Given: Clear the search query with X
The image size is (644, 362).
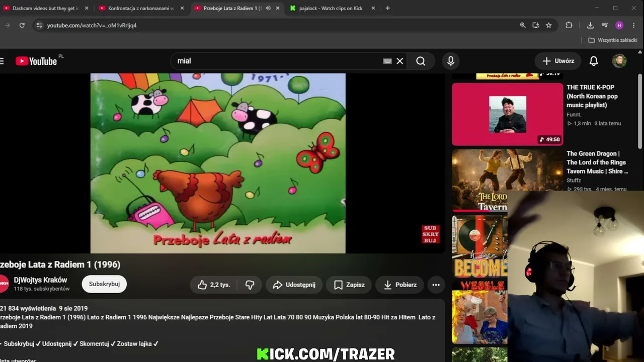Looking at the screenshot, I should pos(400,61).
